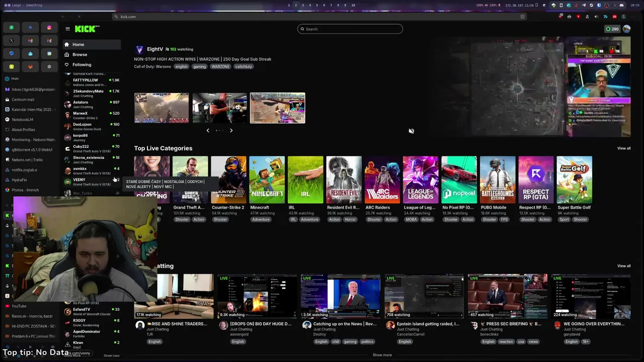644x362 pixels.
Task: Open ARC Raiders category card
Action: 382,179
